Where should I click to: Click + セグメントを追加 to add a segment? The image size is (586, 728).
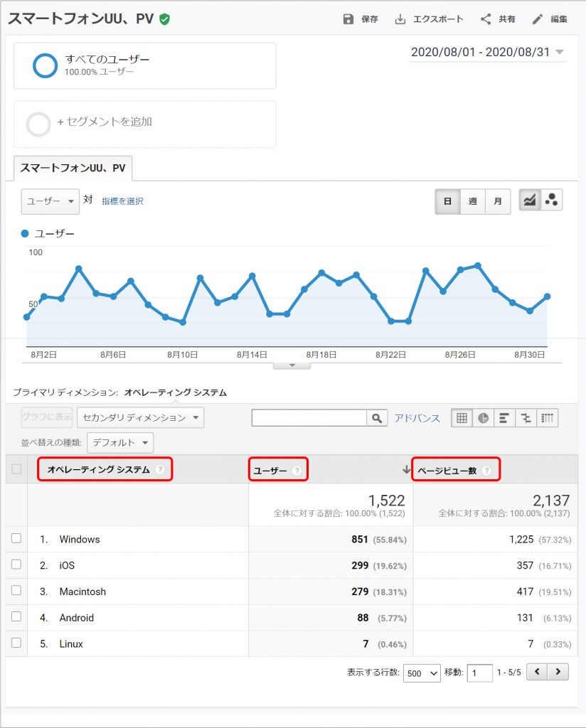tap(105, 122)
